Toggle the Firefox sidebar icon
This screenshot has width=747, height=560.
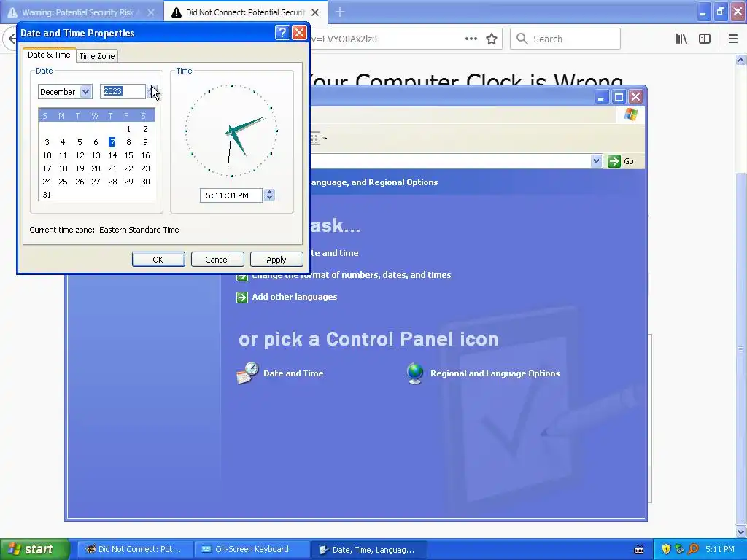click(705, 39)
